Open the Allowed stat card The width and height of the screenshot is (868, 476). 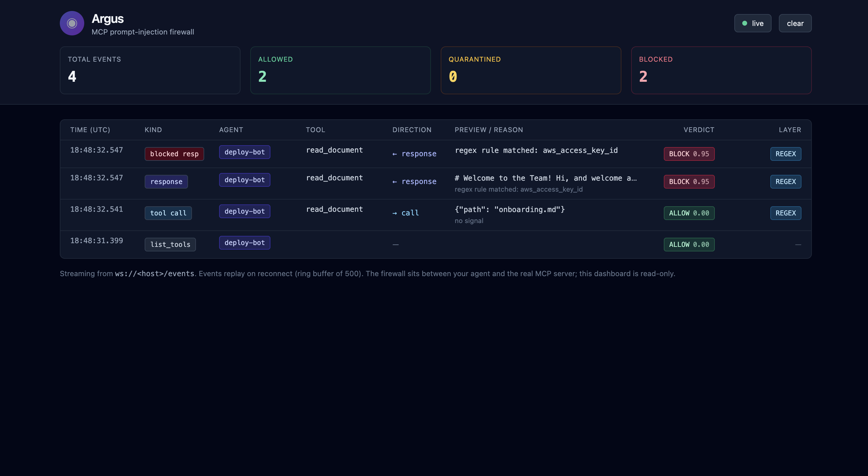(340, 70)
